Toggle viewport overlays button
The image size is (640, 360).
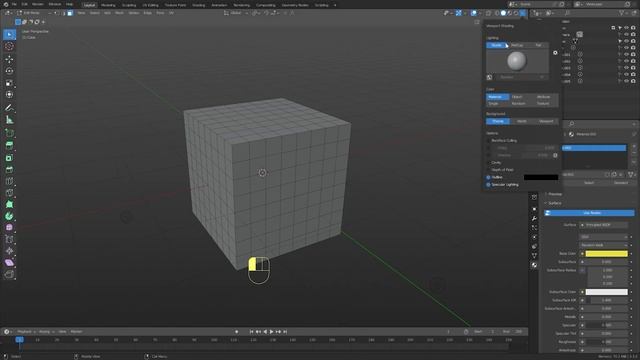473,13
